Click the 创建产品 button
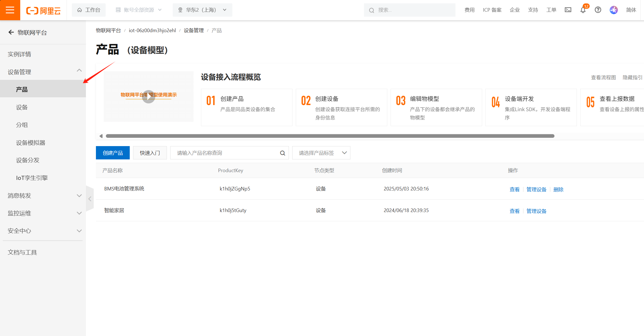 point(113,153)
